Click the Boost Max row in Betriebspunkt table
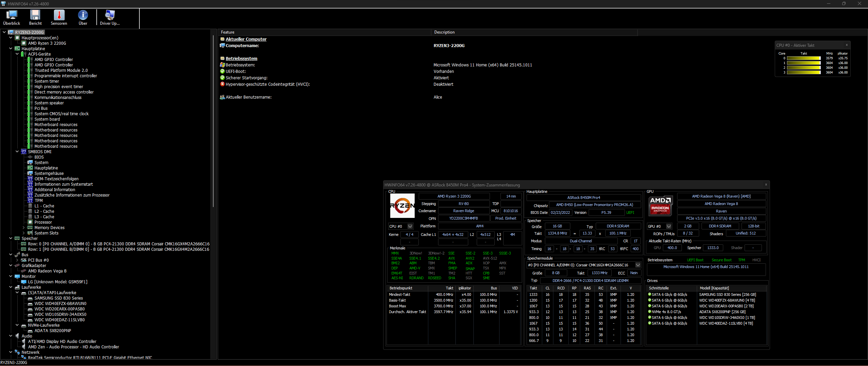Screen dimensions: 868x366 pyautogui.click(x=454, y=306)
